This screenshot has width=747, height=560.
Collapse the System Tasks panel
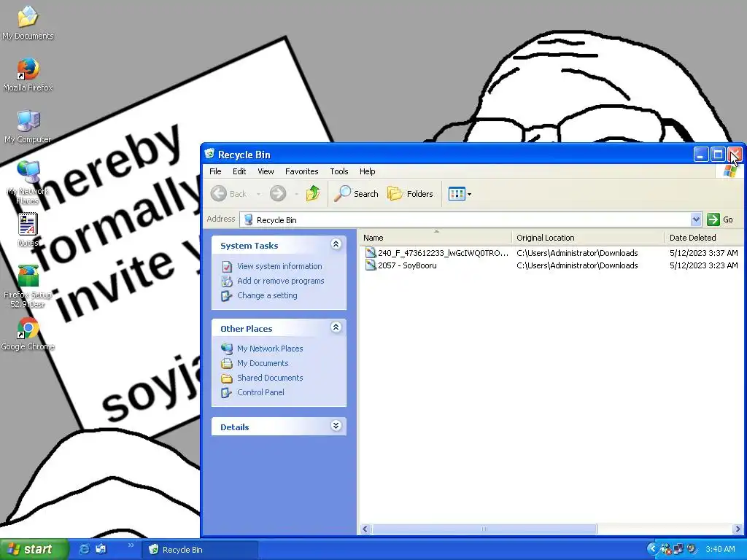tap(336, 244)
